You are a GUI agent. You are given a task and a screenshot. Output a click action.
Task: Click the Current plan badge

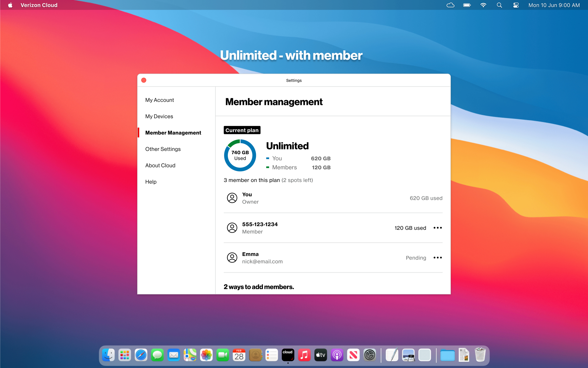[242, 130]
